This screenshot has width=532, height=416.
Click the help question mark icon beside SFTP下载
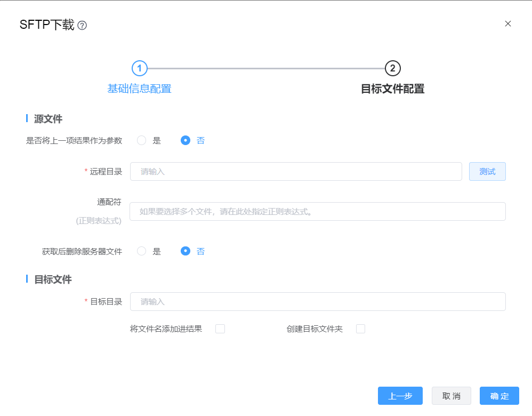82,26
